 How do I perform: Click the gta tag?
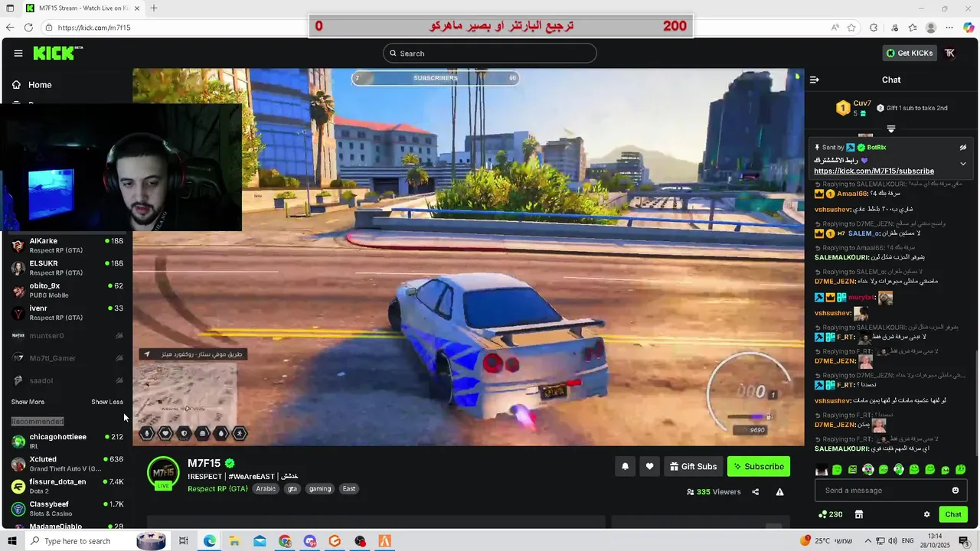292,489
